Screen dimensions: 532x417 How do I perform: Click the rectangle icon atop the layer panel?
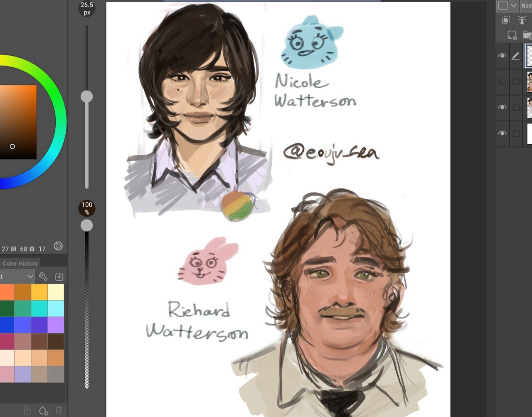503,5
